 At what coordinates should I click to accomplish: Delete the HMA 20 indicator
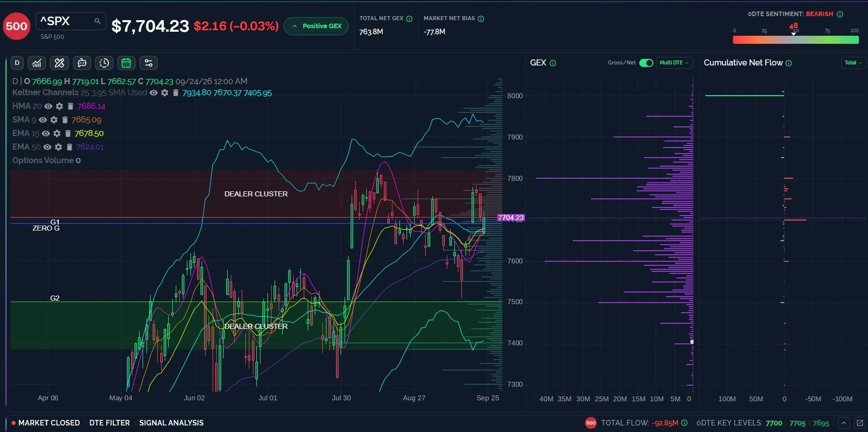coord(71,106)
